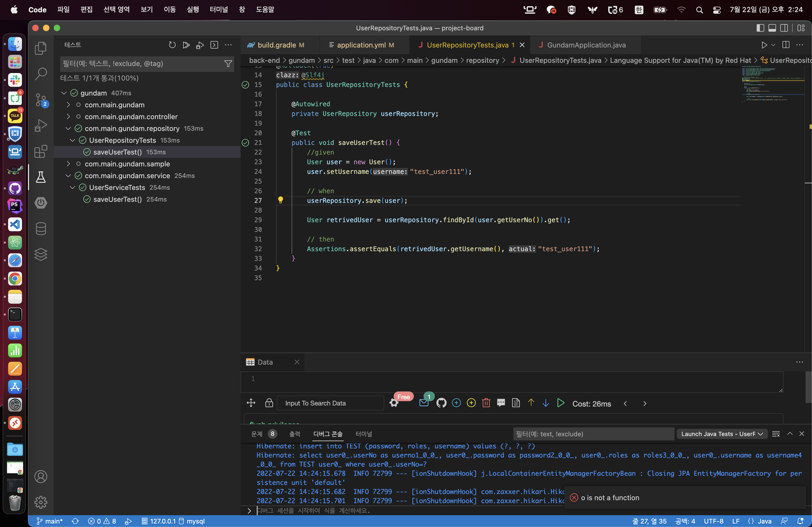Open the Extensions view icon
This screenshot has width=812, height=527.
pyautogui.click(x=41, y=151)
